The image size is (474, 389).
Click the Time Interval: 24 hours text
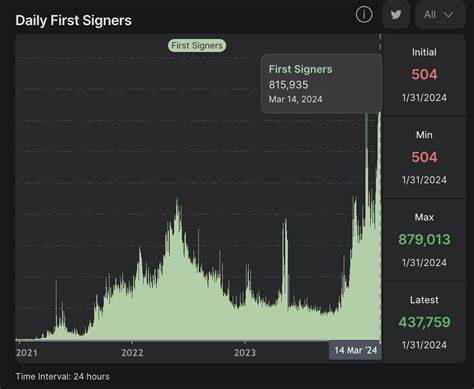62,377
